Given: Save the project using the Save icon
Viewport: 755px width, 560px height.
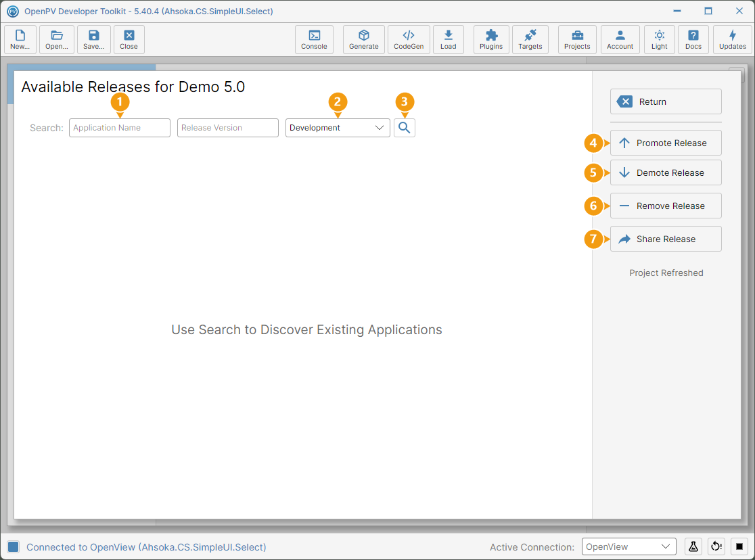Looking at the screenshot, I should point(94,39).
